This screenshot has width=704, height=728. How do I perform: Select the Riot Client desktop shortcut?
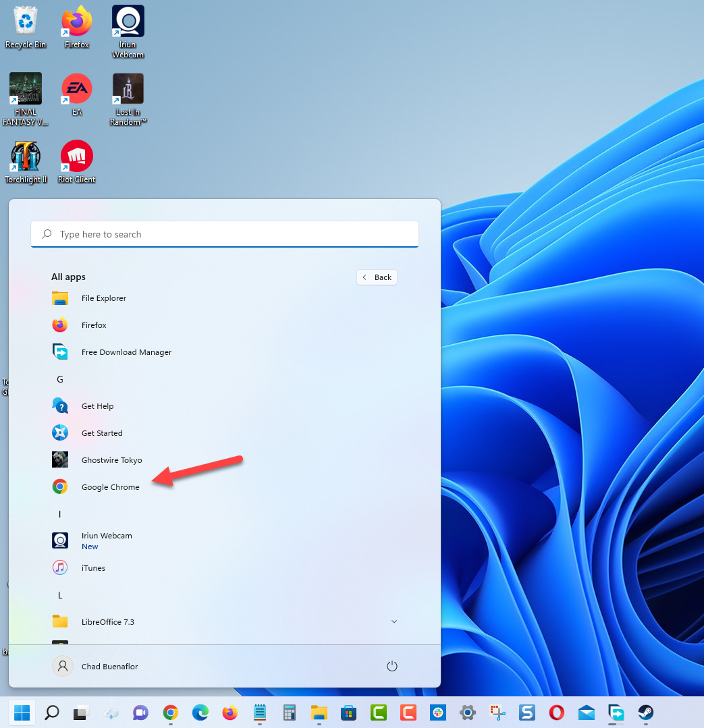[x=77, y=163]
